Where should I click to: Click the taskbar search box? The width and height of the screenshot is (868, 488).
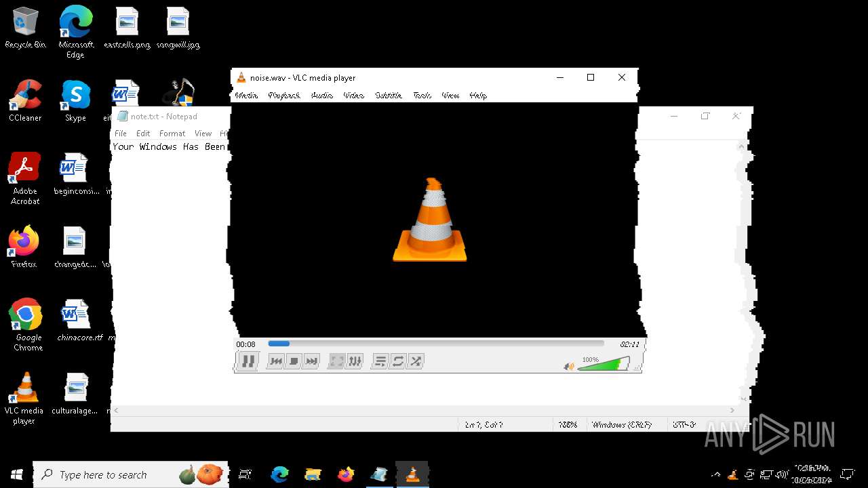131,474
